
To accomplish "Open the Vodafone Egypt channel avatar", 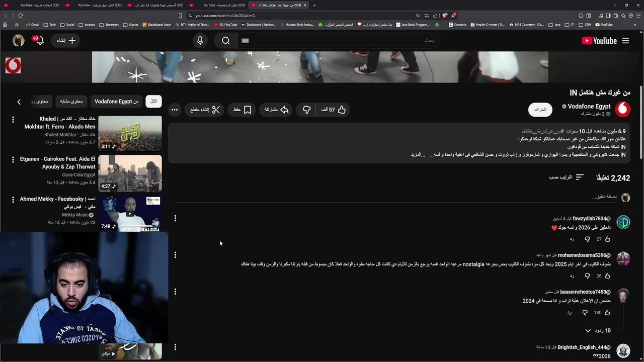I will (x=622, y=109).
